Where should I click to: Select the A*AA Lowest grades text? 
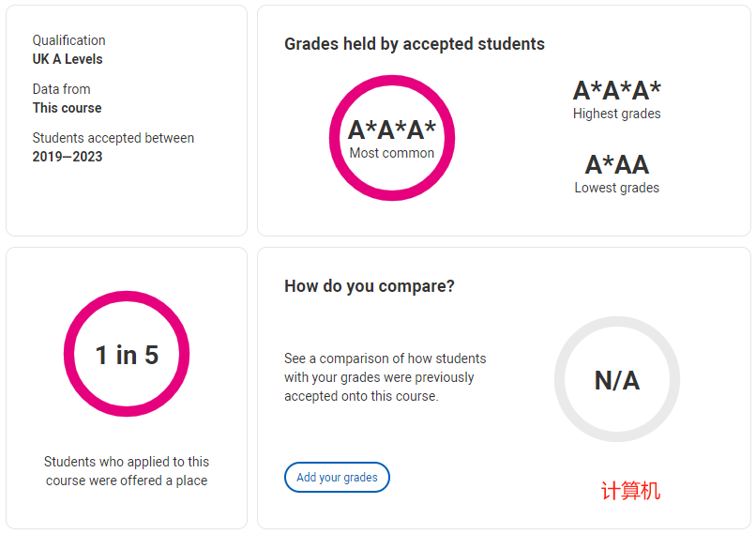(616, 174)
